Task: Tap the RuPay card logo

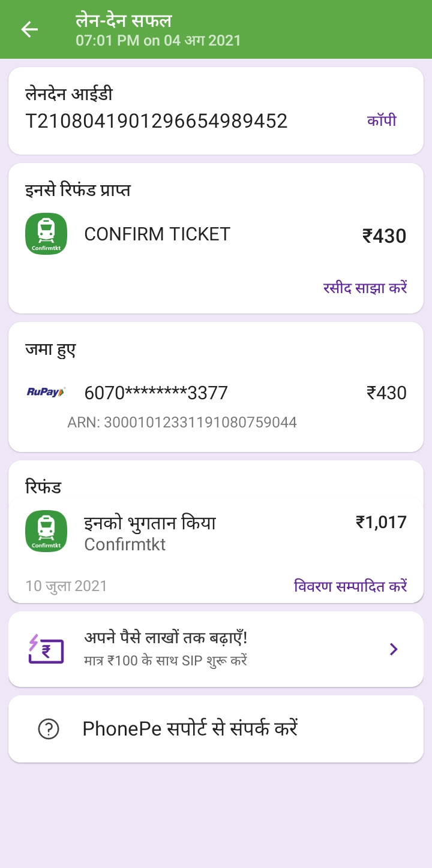Action: (46, 392)
